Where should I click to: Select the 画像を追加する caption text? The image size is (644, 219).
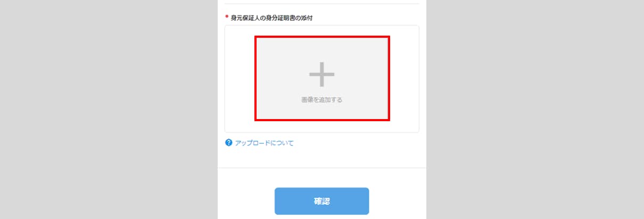coord(321,99)
